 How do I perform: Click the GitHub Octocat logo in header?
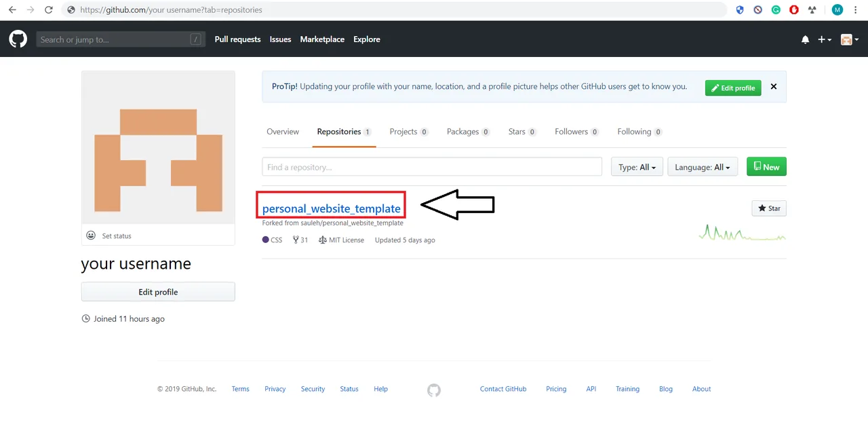point(18,39)
